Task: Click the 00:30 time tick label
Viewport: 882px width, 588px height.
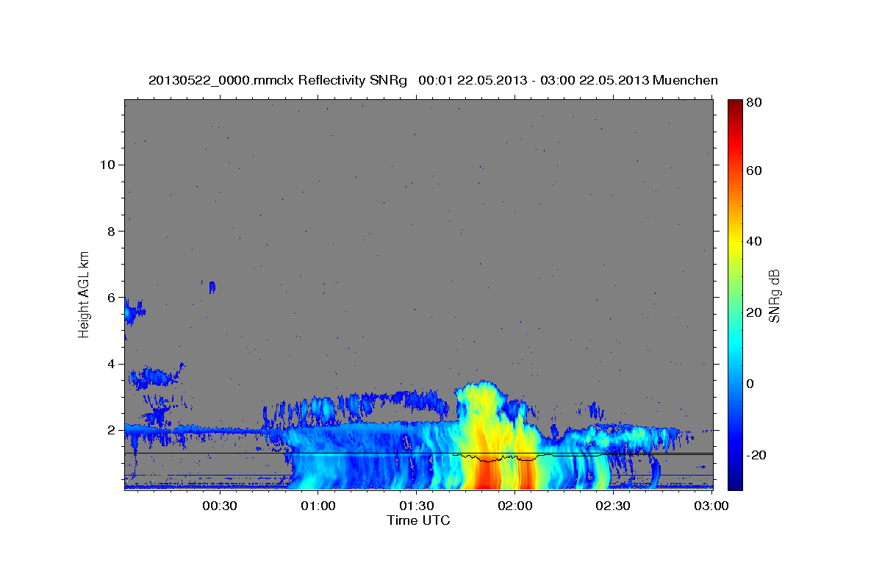Action: click(x=219, y=506)
